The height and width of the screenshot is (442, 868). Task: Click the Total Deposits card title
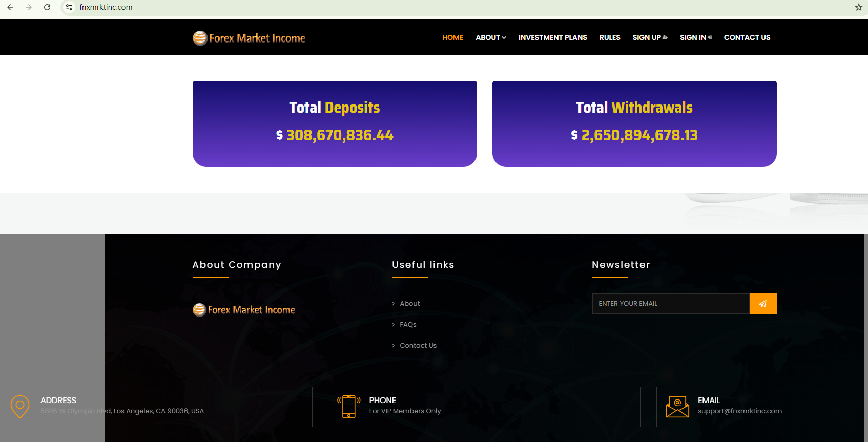point(335,108)
